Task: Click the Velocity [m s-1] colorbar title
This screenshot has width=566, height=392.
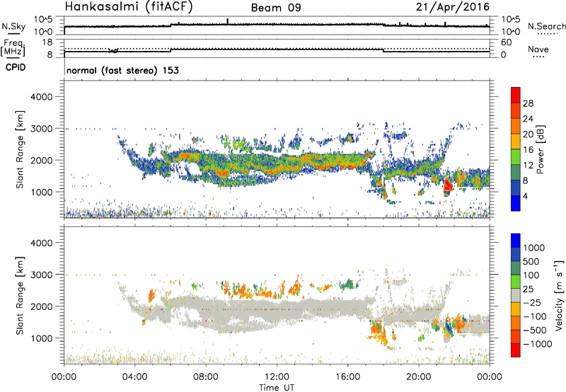Action: click(x=559, y=295)
